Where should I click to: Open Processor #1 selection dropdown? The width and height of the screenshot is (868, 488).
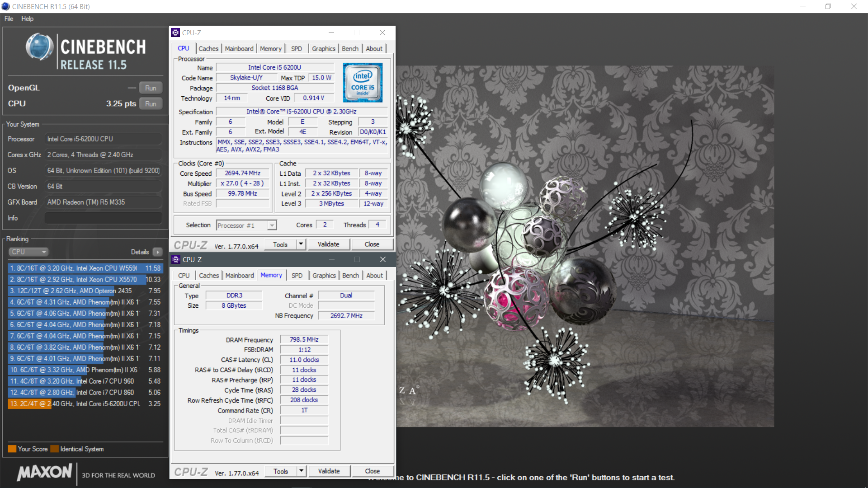pos(246,225)
